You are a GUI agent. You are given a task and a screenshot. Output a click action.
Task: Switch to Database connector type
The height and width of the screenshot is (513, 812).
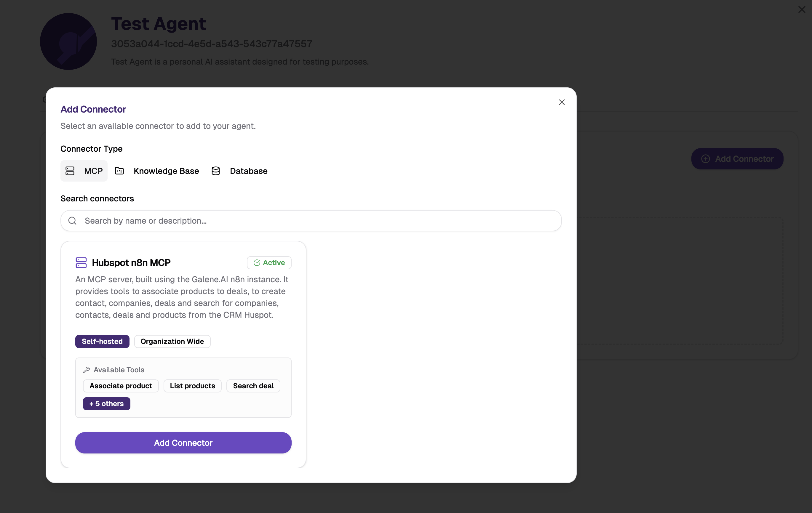coord(239,171)
